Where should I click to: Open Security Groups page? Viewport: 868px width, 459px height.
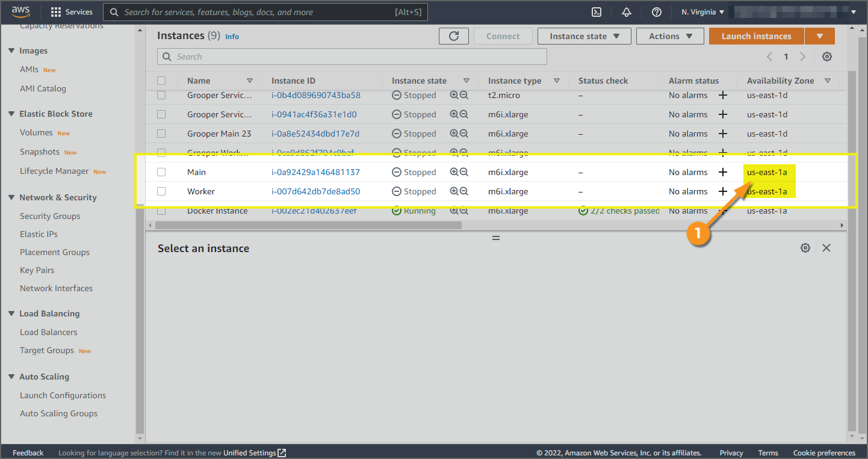click(50, 216)
